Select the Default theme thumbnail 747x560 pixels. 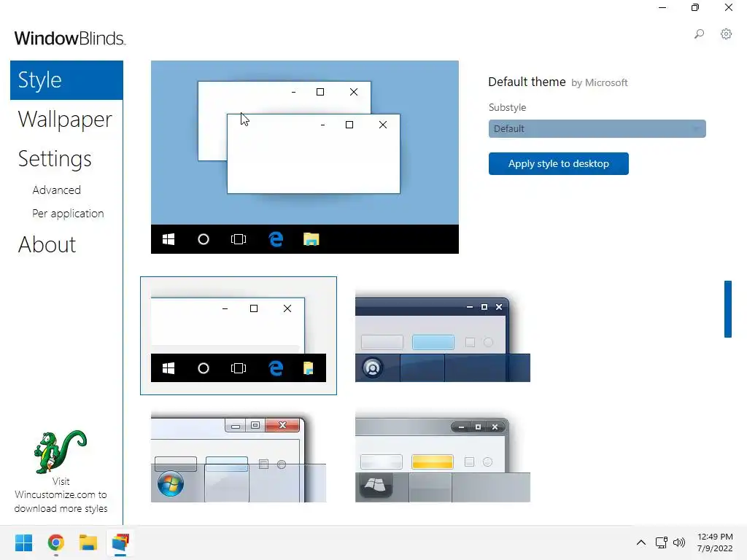click(239, 335)
